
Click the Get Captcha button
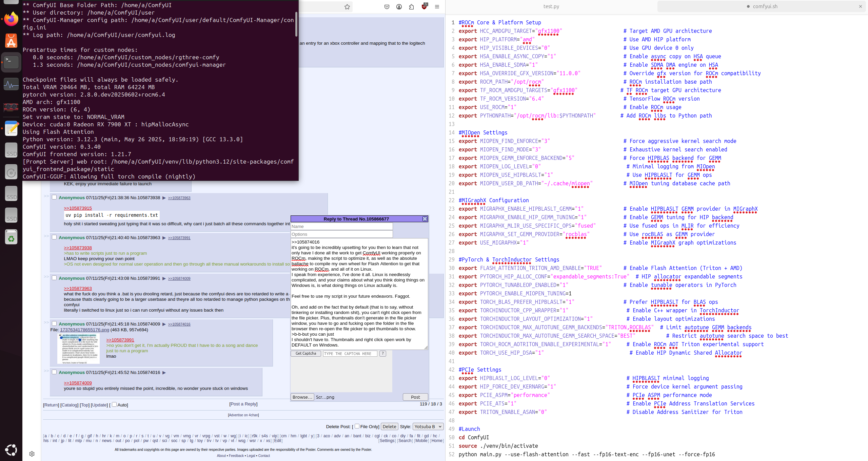click(x=306, y=354)
